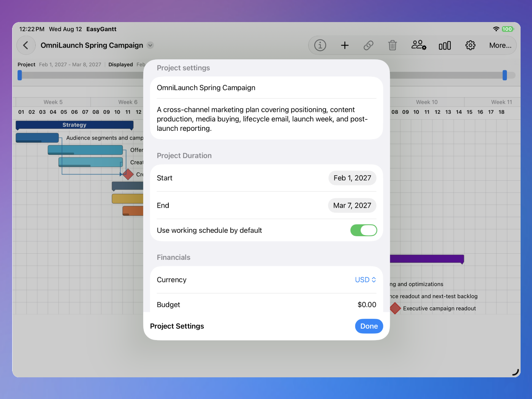Open the settings gear icon
Screen dimensions: 532x399
click(x=470, y=45)
